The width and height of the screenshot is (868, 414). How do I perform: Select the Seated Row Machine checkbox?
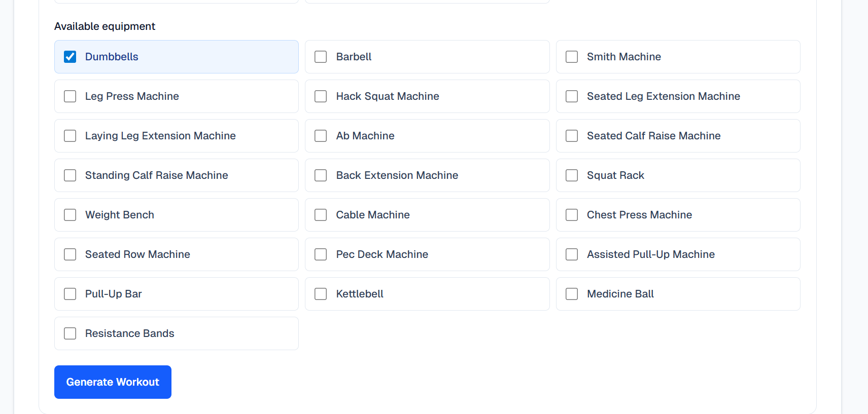coord(70,254)
